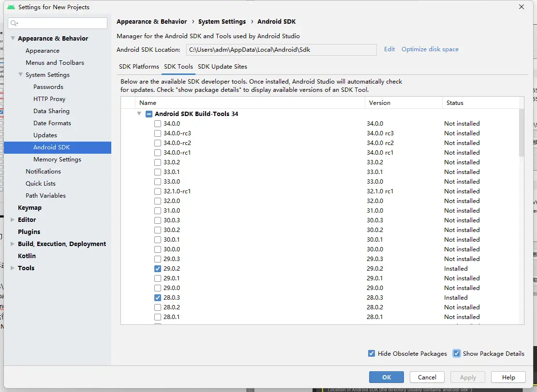Collapse the System Settings tree node
This screenshot has height=392, width=537.
pos(20,74)
